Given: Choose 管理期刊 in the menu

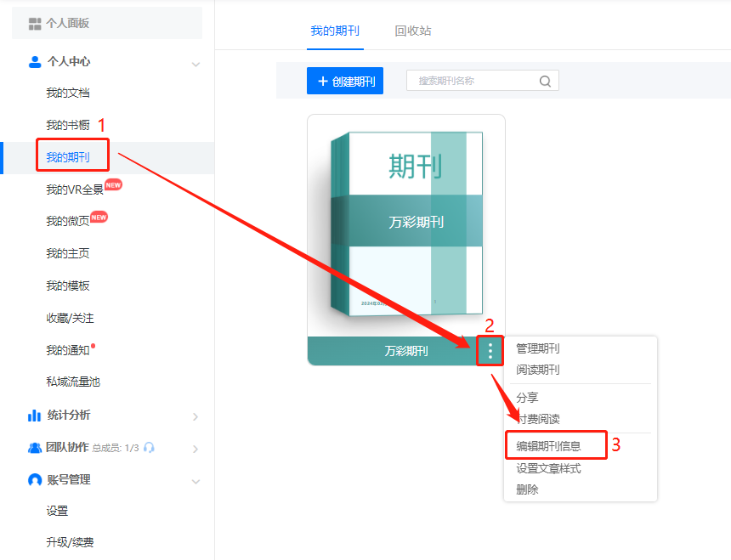Looking at the screenshot, I should point(538,348).
